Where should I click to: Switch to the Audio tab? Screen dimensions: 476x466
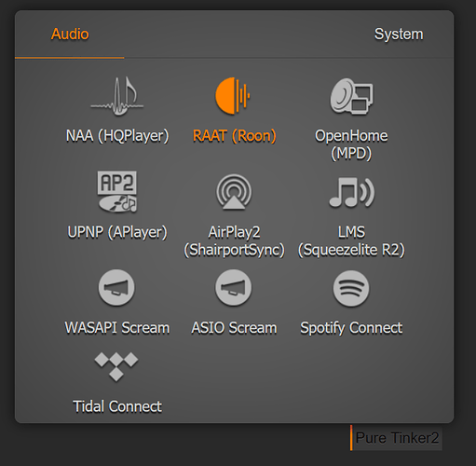(70, 34)
